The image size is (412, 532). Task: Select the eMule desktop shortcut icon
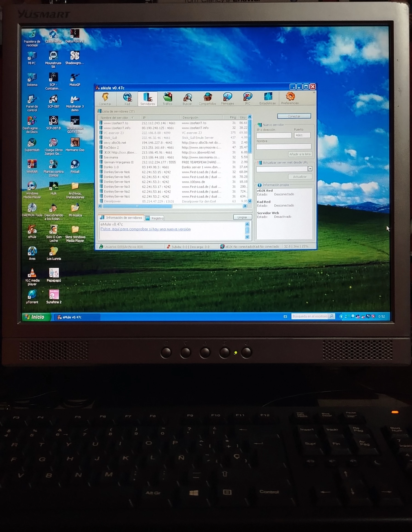(32, 232)
